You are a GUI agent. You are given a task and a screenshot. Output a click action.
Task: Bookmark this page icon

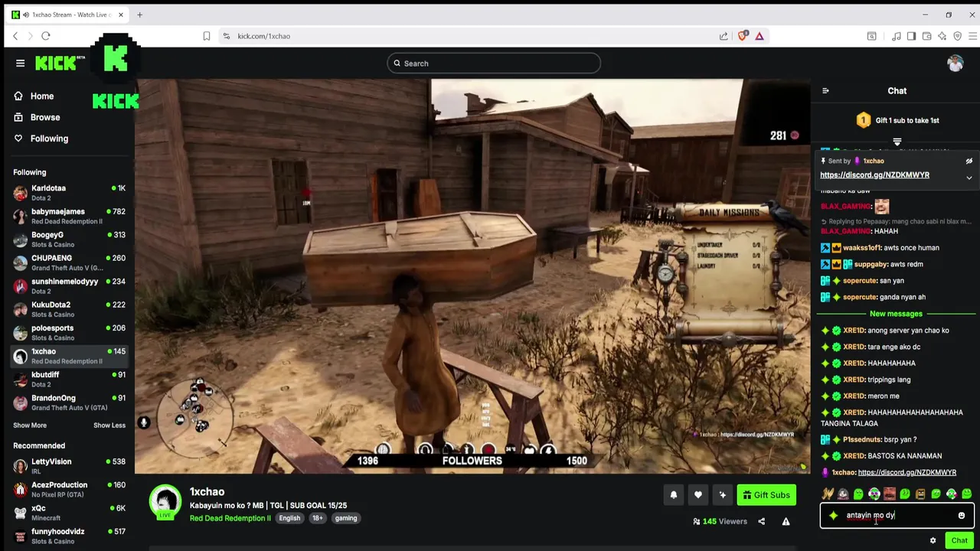coord(207,36)
